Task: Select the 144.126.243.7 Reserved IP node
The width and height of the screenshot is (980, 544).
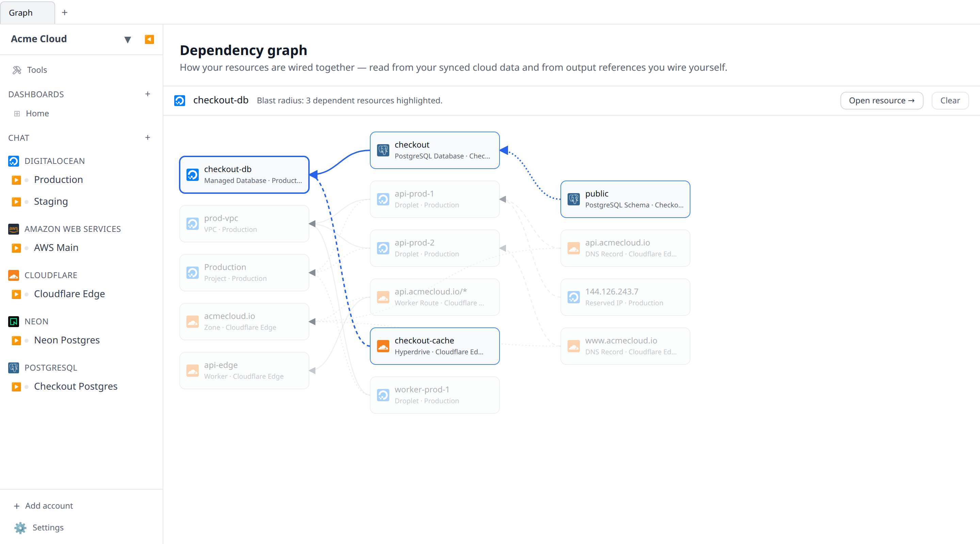Action: point(625,297)
